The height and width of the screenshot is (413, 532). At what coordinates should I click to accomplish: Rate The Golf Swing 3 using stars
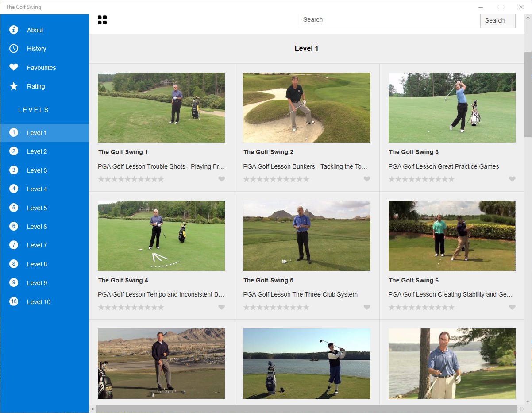421,179
